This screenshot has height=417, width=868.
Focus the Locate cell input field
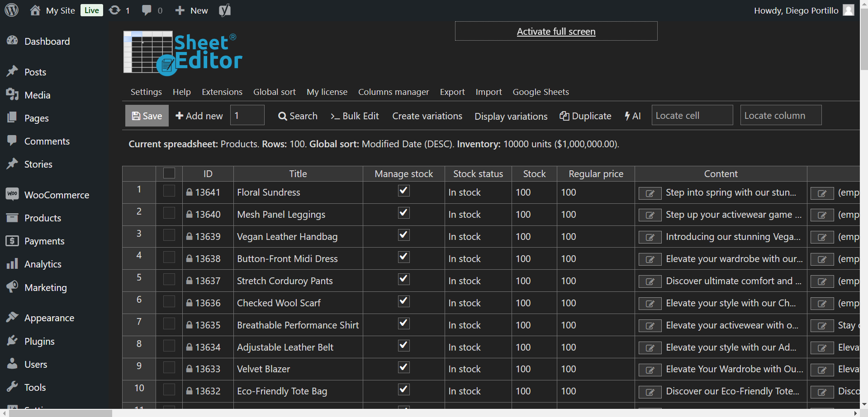tap(692, 116)
